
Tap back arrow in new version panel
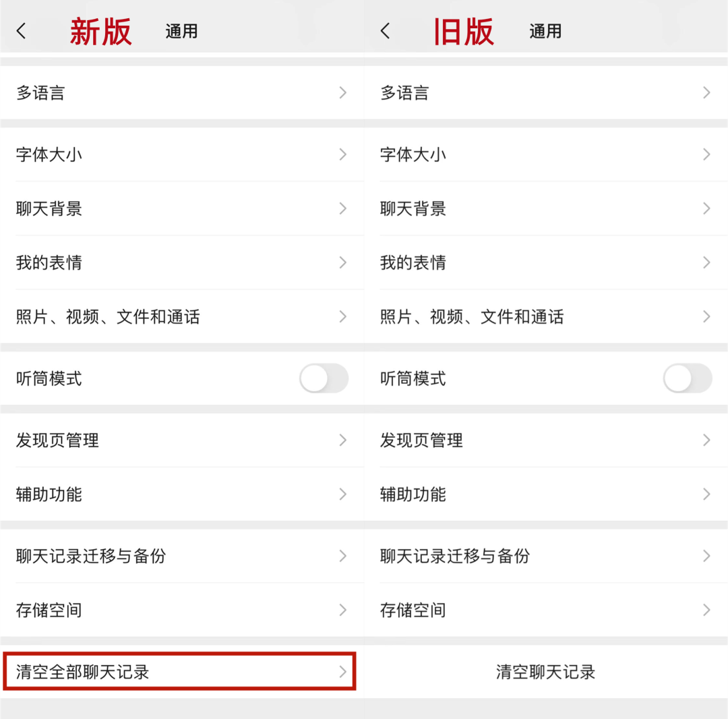[x=22, y=31]
